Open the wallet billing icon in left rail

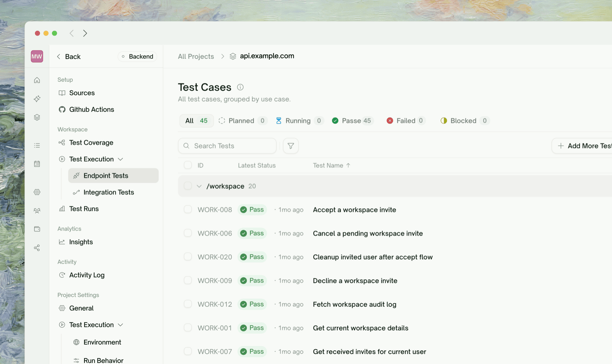37,229
